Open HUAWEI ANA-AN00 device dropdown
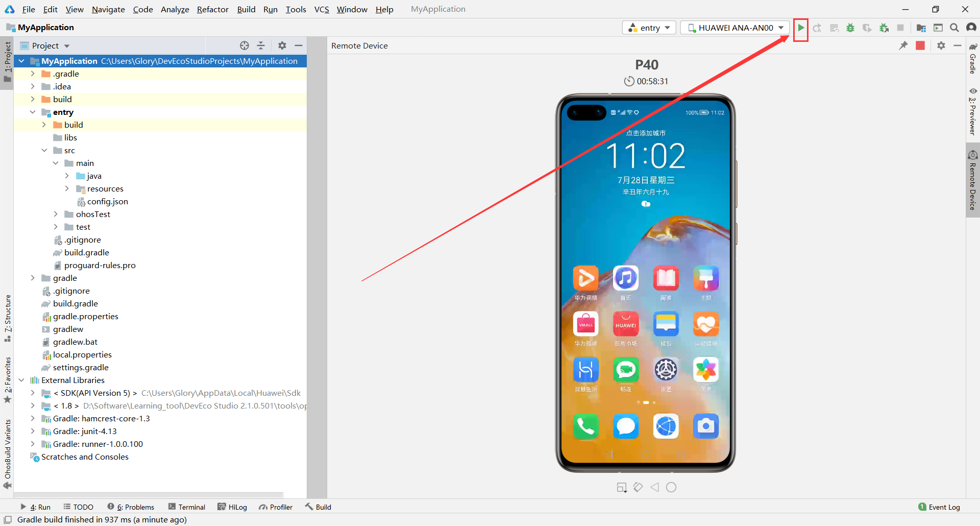The width and height of the screenshot is (980, 526). coord(735,28)
